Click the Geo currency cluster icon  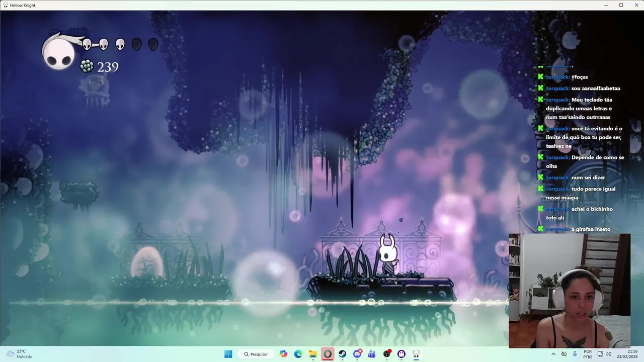pos(87,66)
